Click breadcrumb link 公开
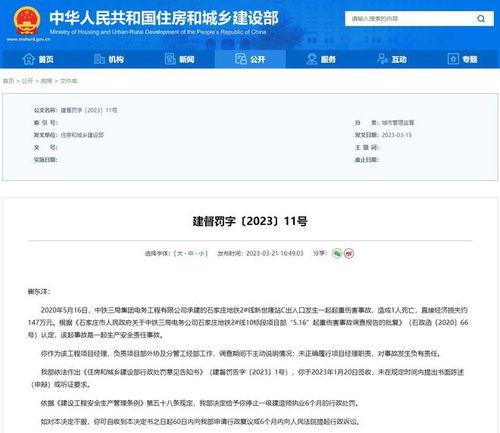The image size is (500, 433). pyautogui.click(x=27, y=81)
